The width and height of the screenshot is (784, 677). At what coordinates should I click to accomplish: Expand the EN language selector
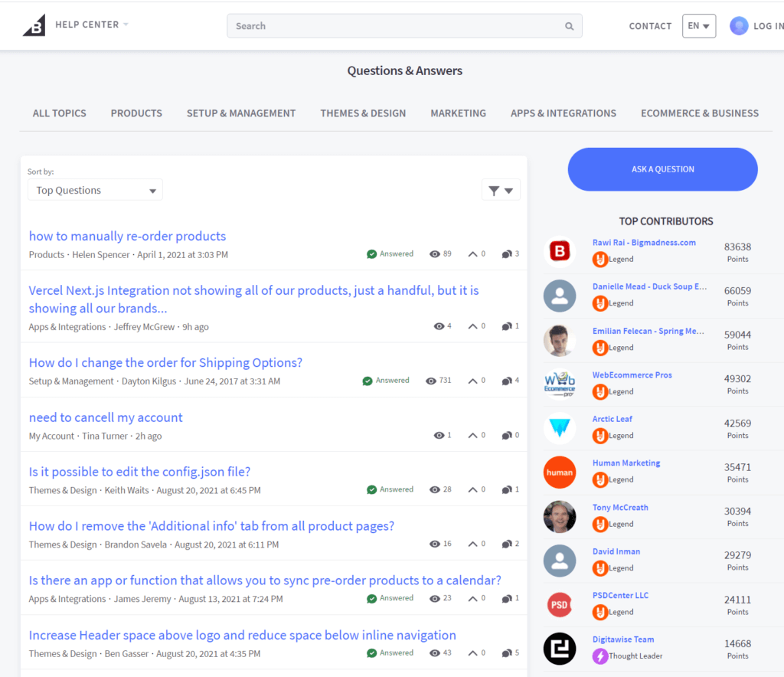[699, 26]
